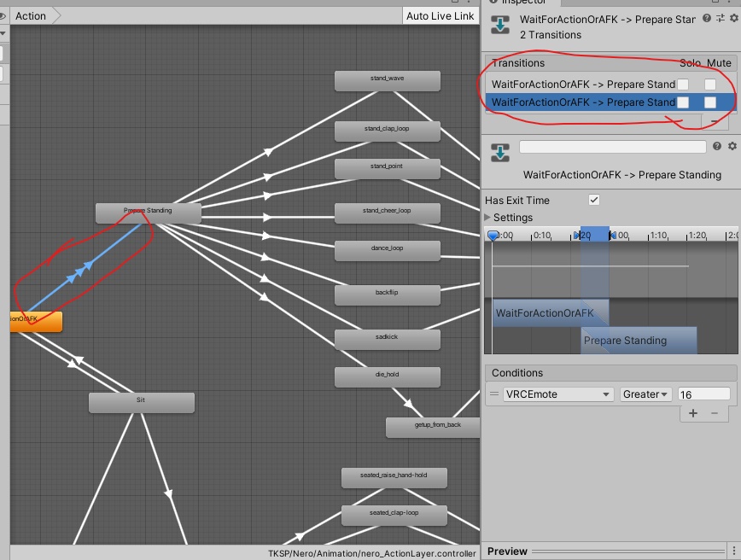Select the first WaitForActionOrAFK -> Prepare Stand transition row
The height and width of the screenshot is (560, 741).
610,85
